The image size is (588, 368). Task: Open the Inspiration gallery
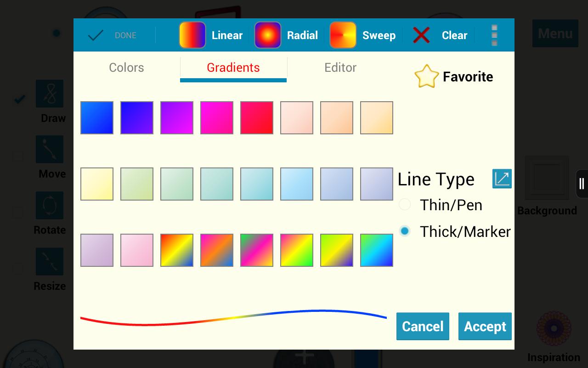(x=554, y=329)
